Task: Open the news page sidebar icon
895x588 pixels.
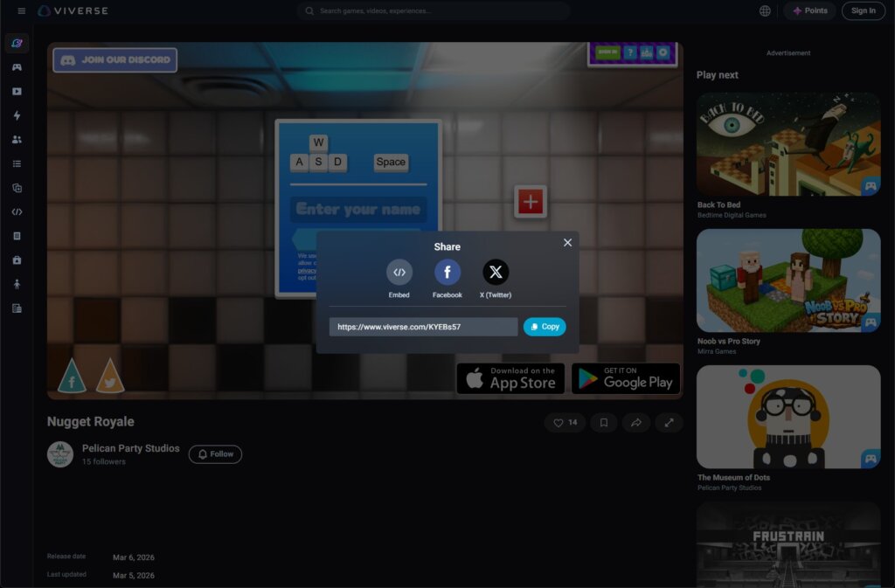Action: tap(17, 308)
